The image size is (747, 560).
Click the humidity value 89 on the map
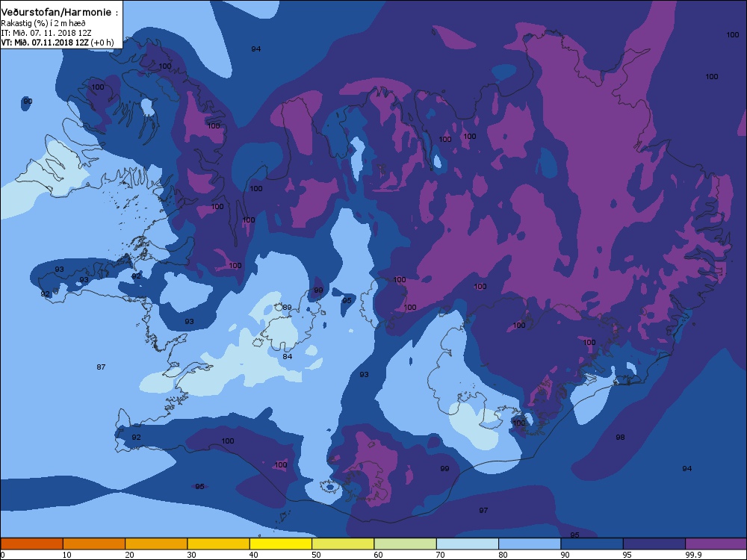(x=287, y=307)
